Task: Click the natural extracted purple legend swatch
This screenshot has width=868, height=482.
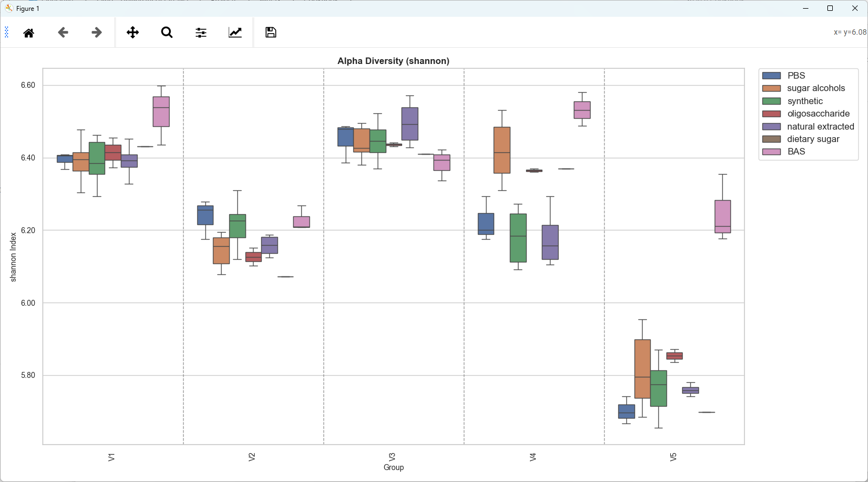Action: [772, 126]
